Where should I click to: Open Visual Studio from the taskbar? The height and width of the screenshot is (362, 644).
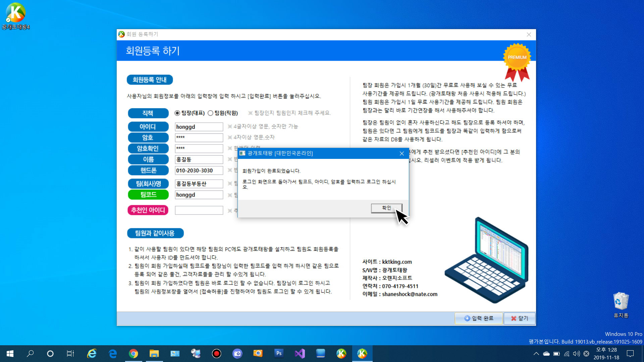tap(300, 354)
